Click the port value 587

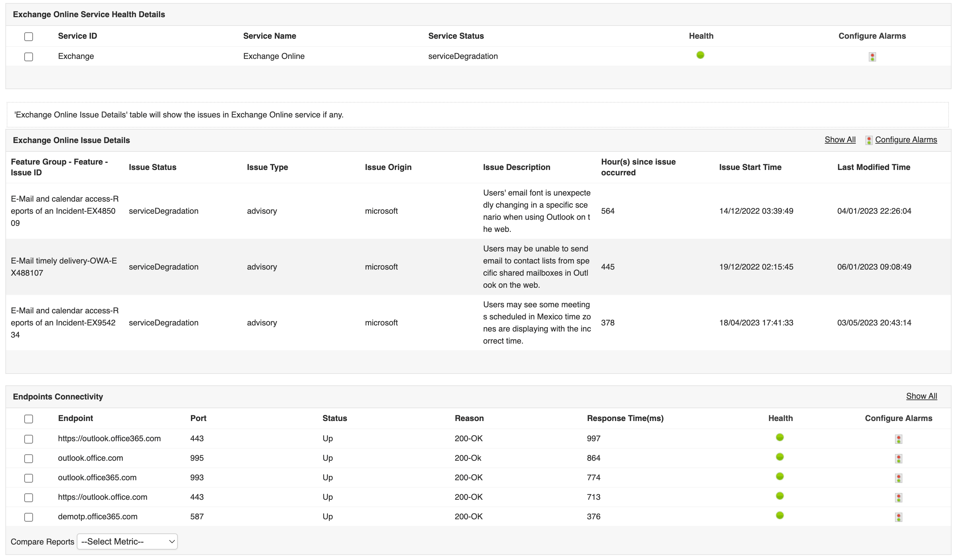(x=197, y=517)
